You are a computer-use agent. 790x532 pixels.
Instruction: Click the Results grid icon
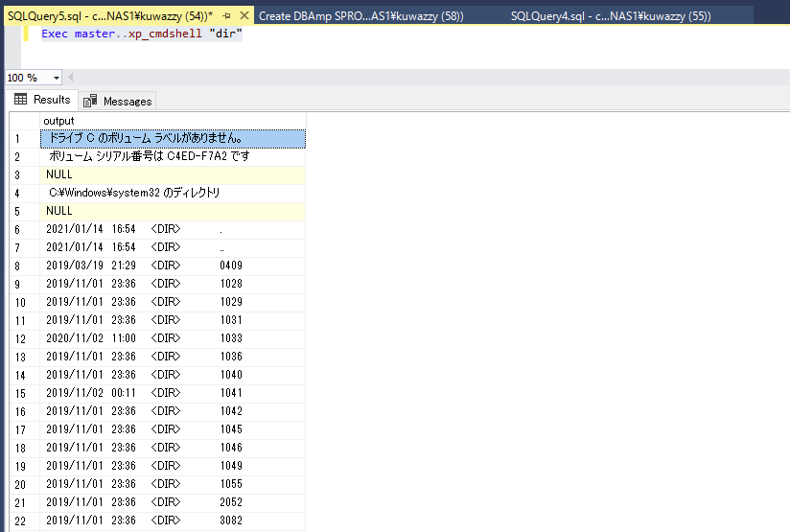20,100
